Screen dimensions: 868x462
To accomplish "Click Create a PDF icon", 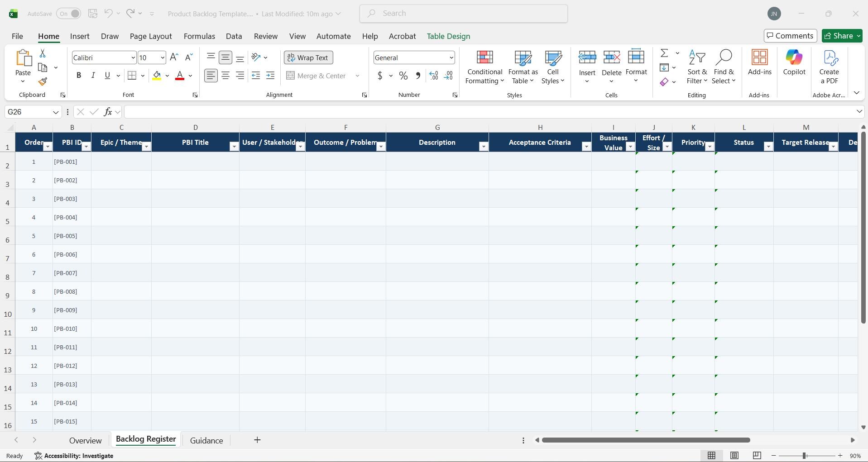I will pyautogui.click(x=829, y=67).
